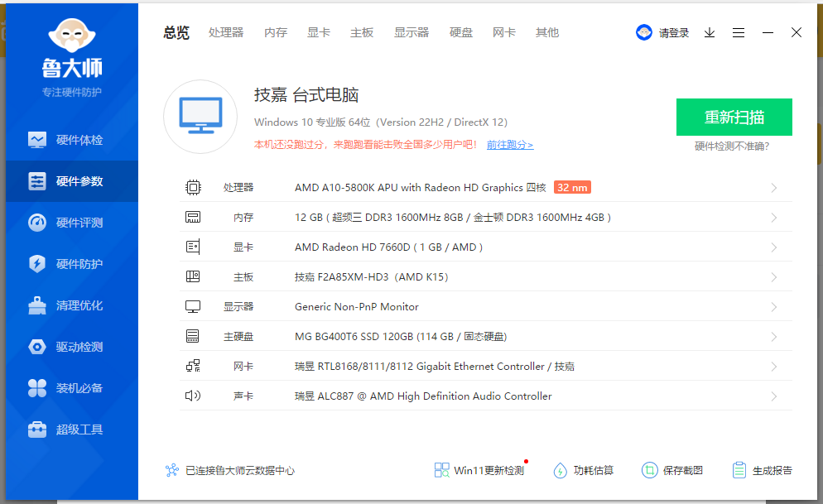This screenshot has width=823, height=504.
Task: Switch to the 硬盘 tab
Action: point(461,32)
